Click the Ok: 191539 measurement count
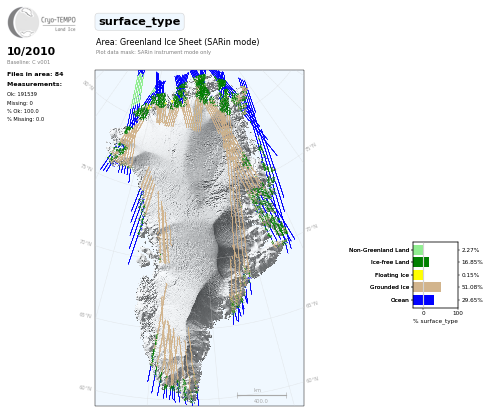492x410 pixels. coord(22,94)
